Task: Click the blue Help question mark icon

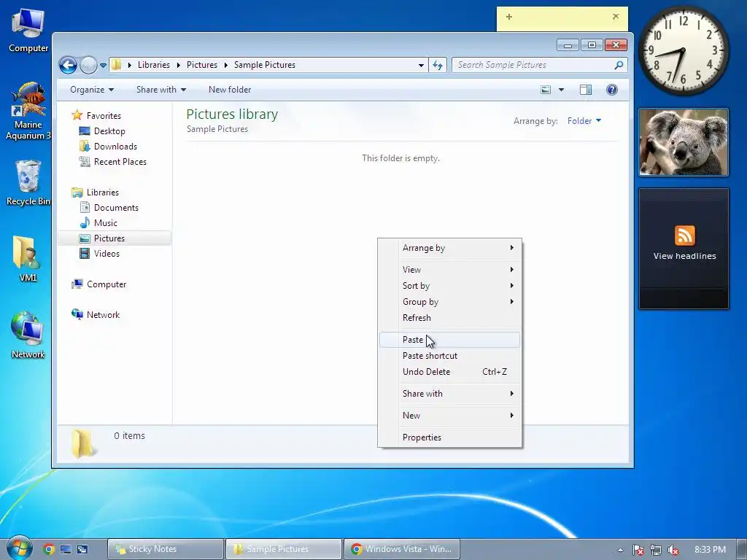Action: click(x=612, y=90)
